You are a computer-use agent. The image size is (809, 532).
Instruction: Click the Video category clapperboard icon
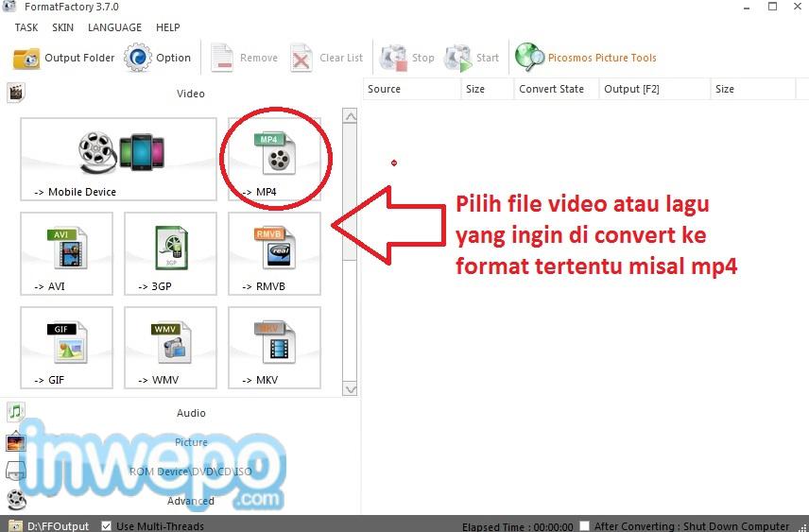pyautogui.click(x=16, y=93)
